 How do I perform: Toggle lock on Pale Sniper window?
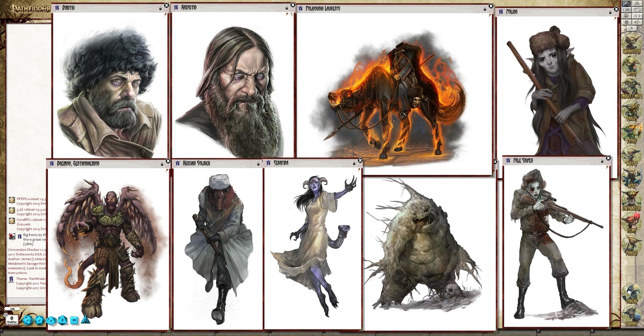(x=602, y=161)
